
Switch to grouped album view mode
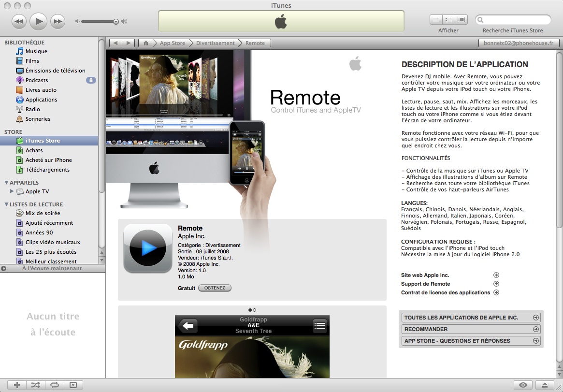pos(448,20)
